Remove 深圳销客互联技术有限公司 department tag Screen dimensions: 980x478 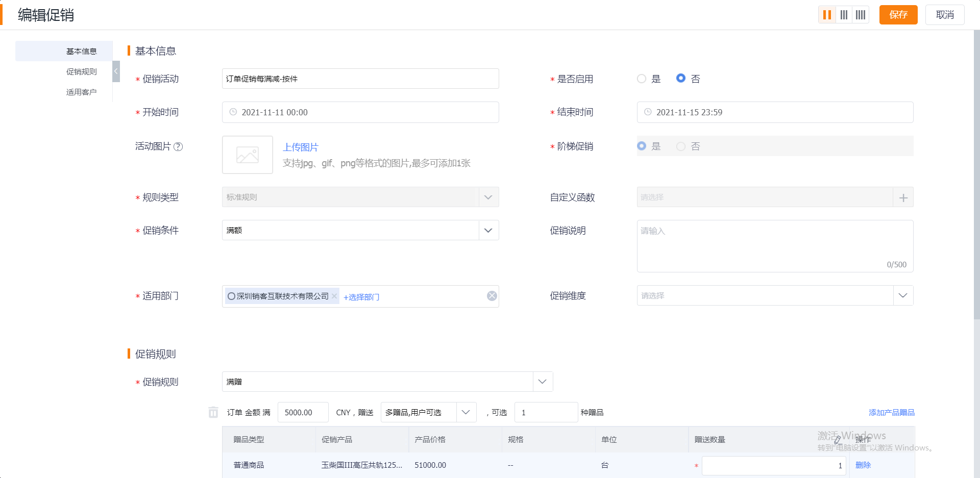pyautogui.click(x=334, y=296)
